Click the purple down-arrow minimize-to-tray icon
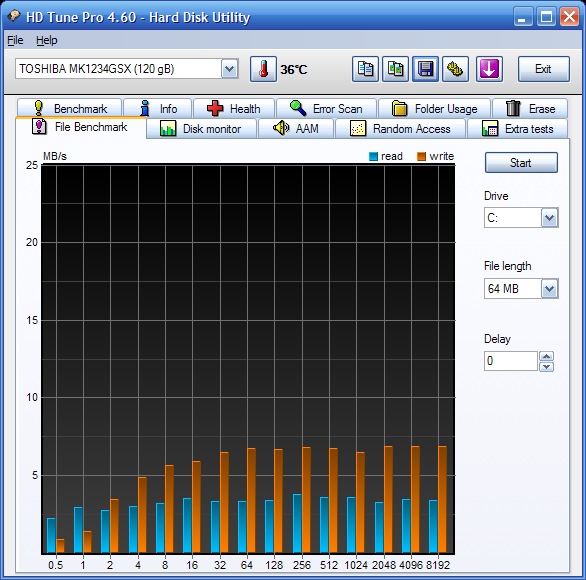The image size is (586, 580). tap(489, 69)
